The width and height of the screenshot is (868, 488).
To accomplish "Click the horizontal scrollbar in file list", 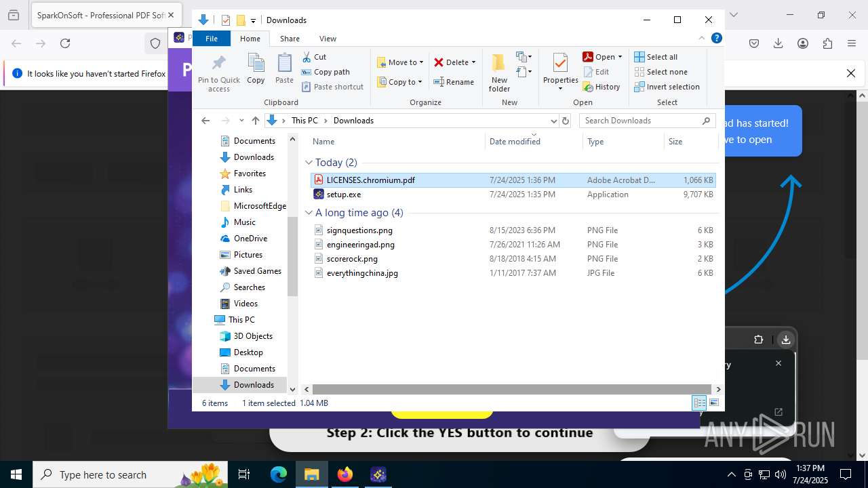I will click(x=512, y=390).
